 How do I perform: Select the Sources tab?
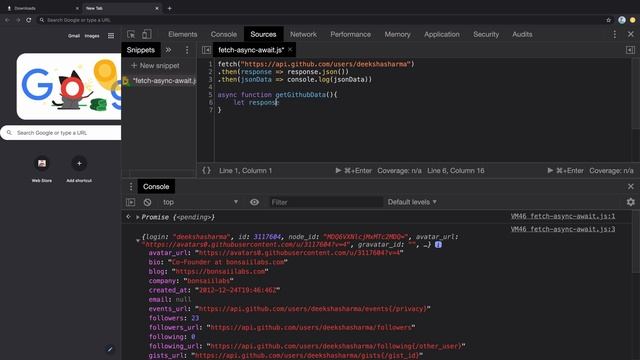coord(263,34)
